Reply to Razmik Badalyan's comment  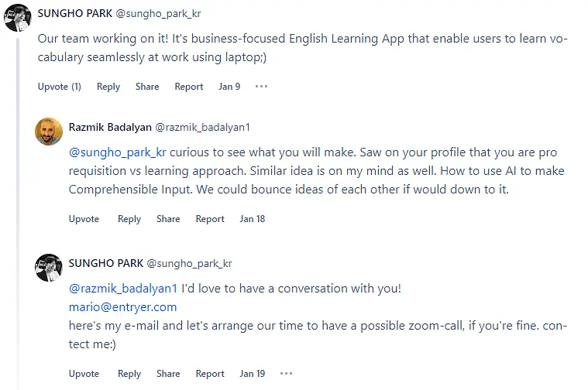129,219
